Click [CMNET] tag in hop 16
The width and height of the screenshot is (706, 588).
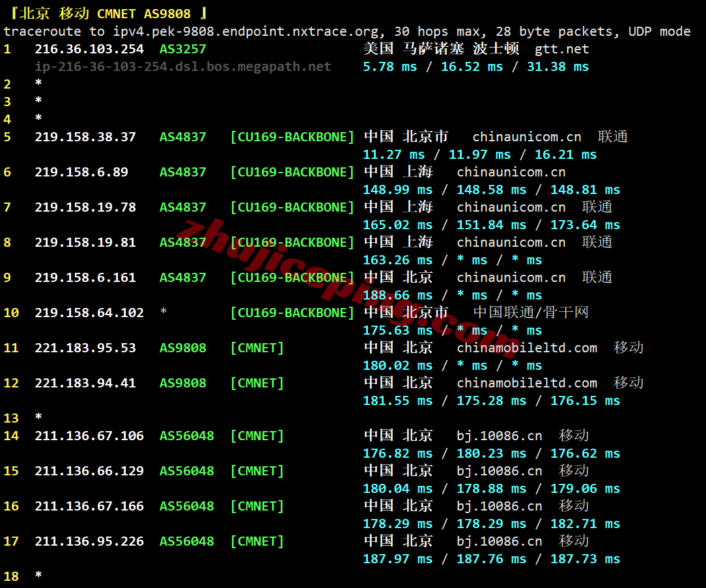(x=257, y=505)
